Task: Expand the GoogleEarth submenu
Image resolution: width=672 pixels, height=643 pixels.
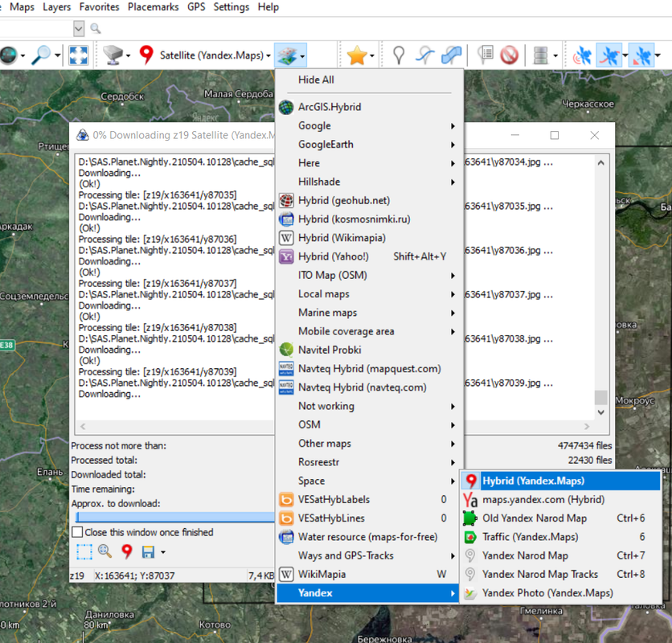Action: click(369, 144)
